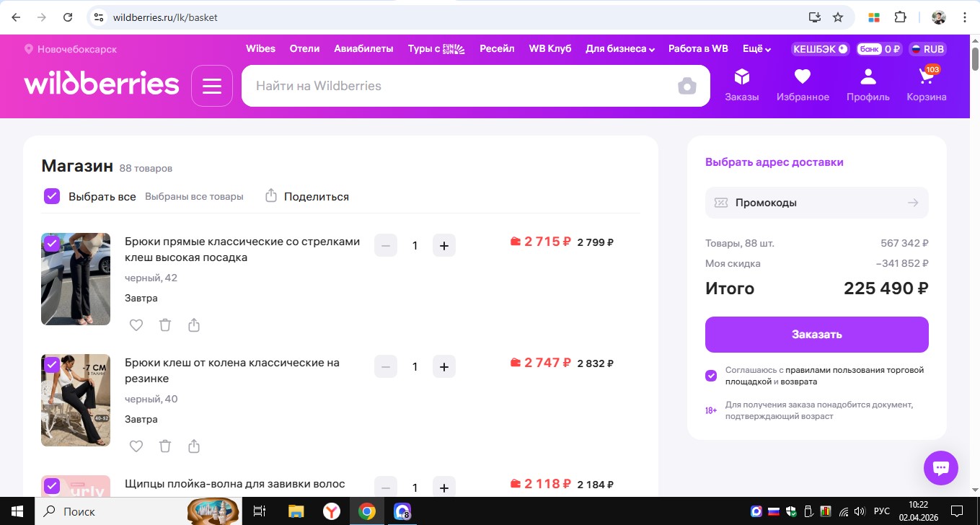
Task: Launch Yandex Browser from the taskbar
Action: (331, 511)
